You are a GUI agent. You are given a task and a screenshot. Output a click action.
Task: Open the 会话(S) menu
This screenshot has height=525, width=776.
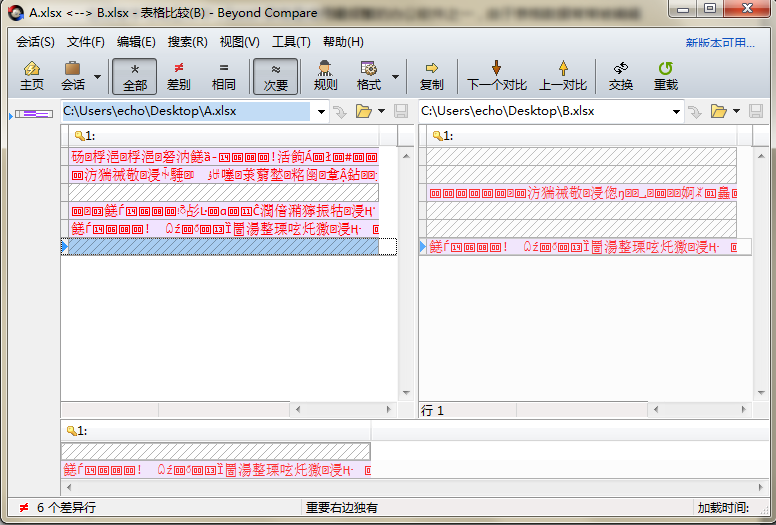pos(35,42)
